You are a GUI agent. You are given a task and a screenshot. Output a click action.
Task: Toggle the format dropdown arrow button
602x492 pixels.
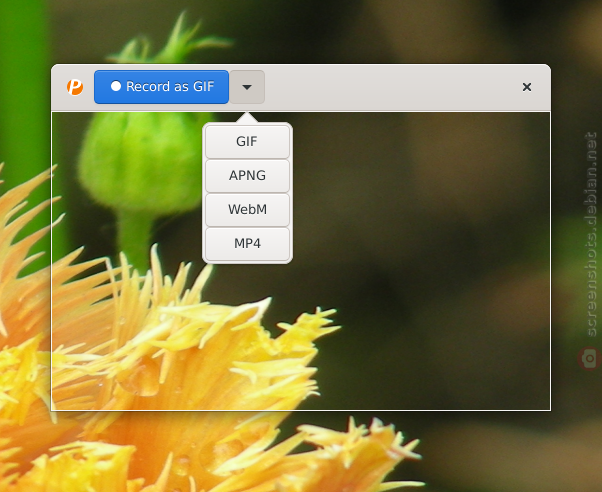[x=247, y=87]
